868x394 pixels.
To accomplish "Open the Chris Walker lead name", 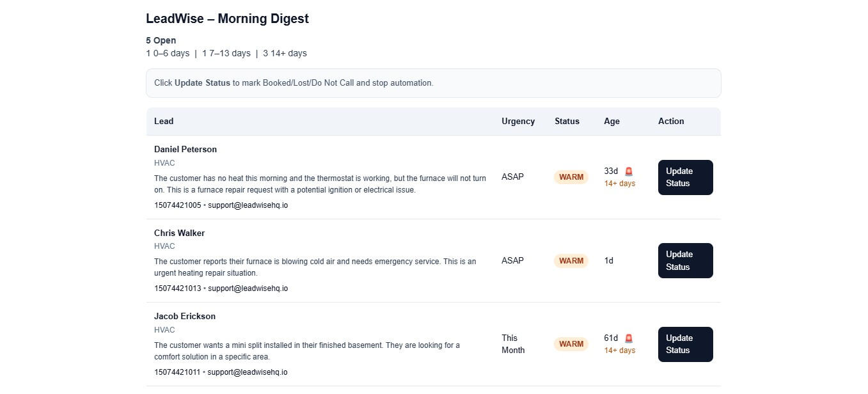I will [179, 233].
